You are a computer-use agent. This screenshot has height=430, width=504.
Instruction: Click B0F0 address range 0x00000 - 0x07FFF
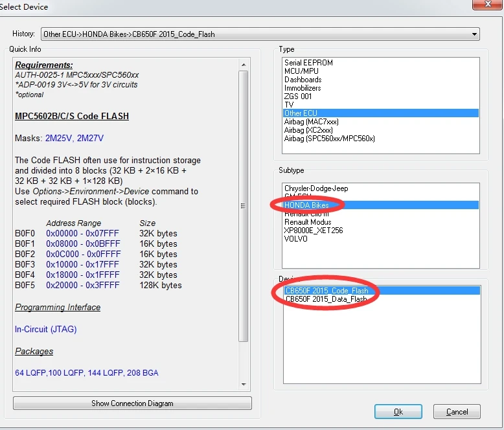pos(82,233)
